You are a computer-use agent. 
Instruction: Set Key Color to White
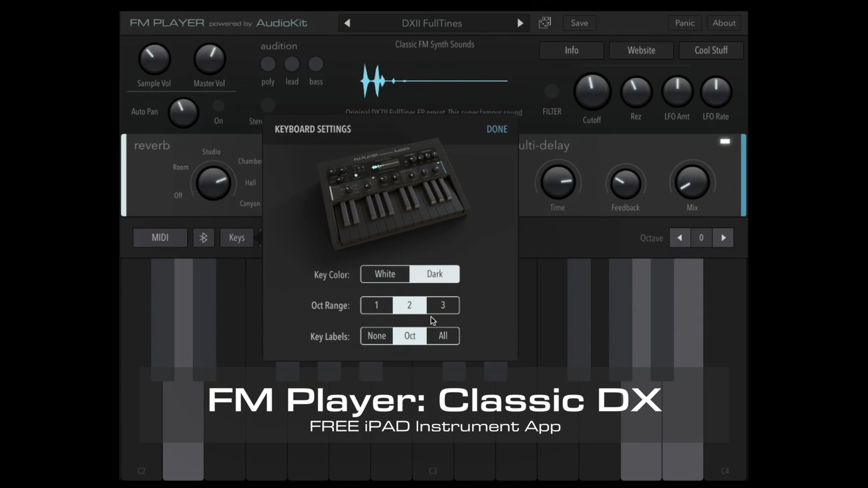tap(385, 274)
